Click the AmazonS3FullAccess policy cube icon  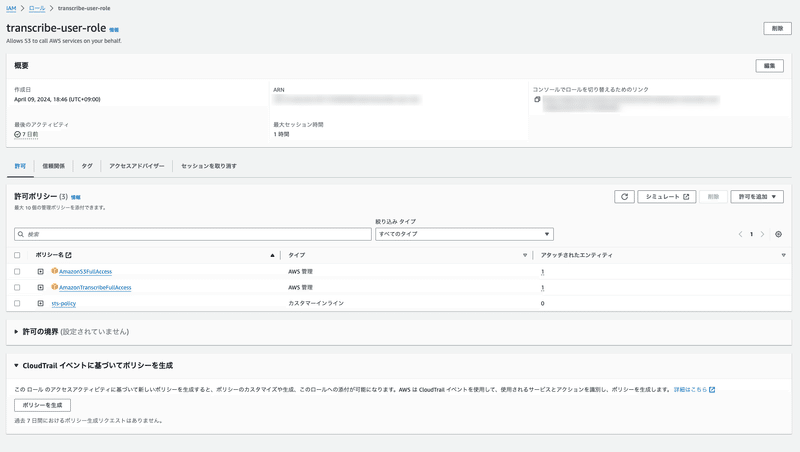[x=55, y=271]
